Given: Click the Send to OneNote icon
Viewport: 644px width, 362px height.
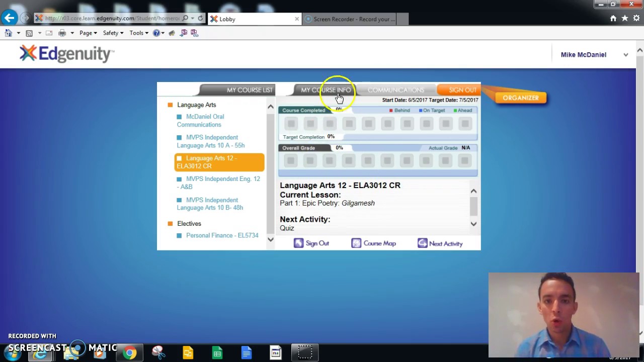Looking at the screenshot, I should (x=184, y=33).
